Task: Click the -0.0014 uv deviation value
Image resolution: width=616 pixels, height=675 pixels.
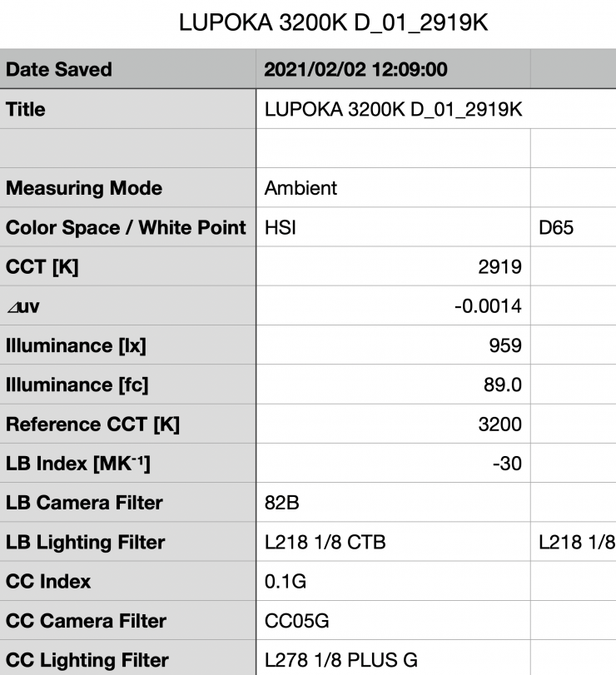Action: pos(488,306)
